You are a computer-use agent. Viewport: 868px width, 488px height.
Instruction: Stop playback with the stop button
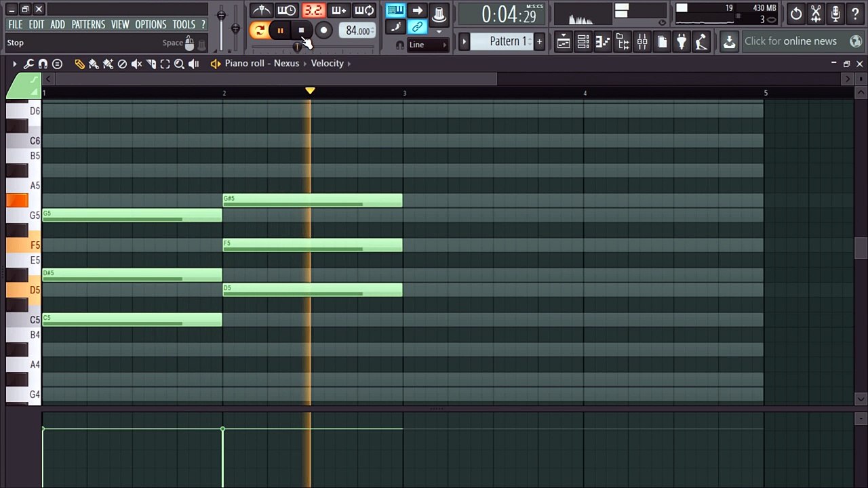point(302,30)
